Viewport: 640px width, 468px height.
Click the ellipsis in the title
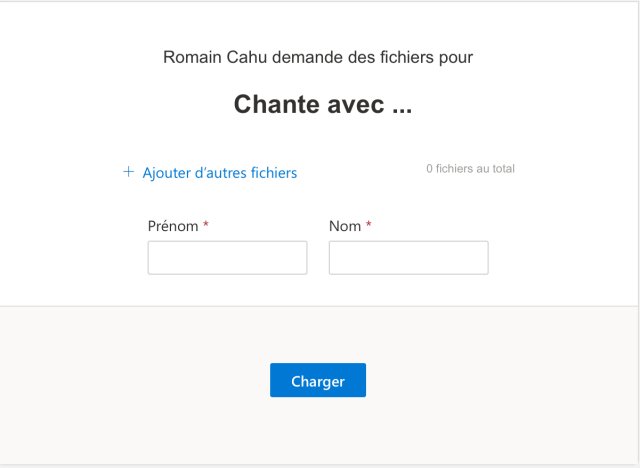coord(401,107)
